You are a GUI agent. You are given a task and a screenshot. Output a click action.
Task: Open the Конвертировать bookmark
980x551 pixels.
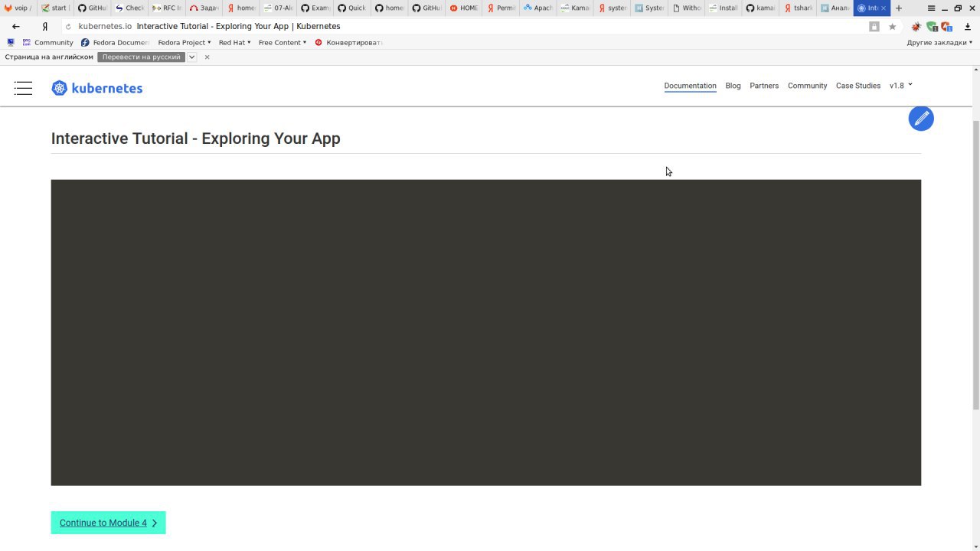(x=348, y=42)
